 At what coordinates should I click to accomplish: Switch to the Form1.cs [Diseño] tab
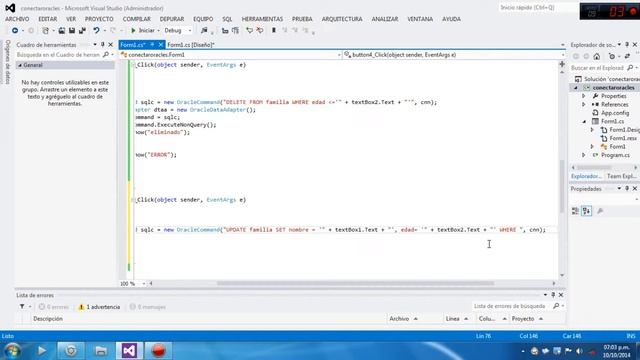click(x=191, y=45)
